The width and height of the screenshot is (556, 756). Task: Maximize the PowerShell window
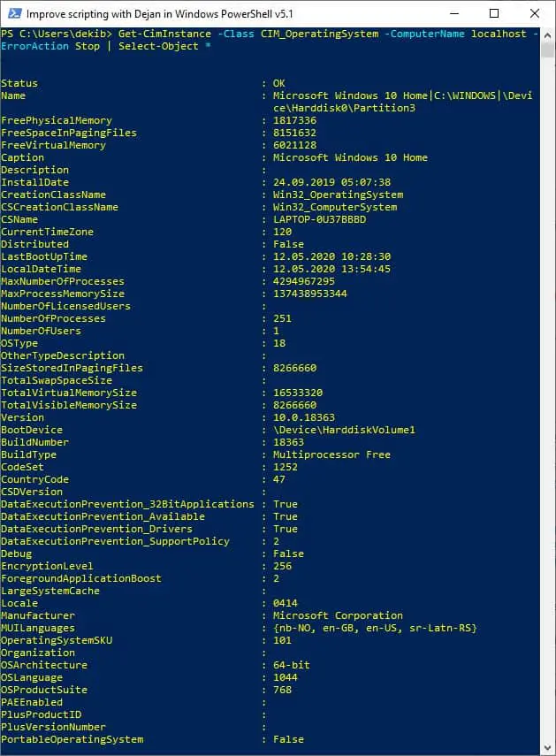(494, 13)
